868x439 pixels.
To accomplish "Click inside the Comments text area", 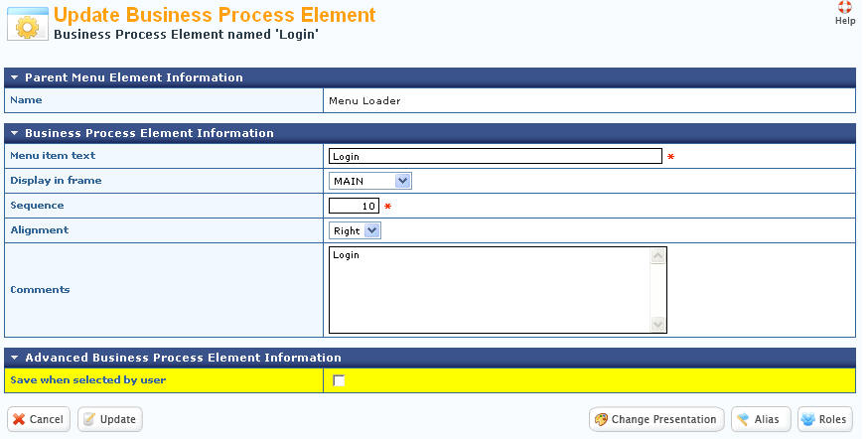I will tap(490, 290).
